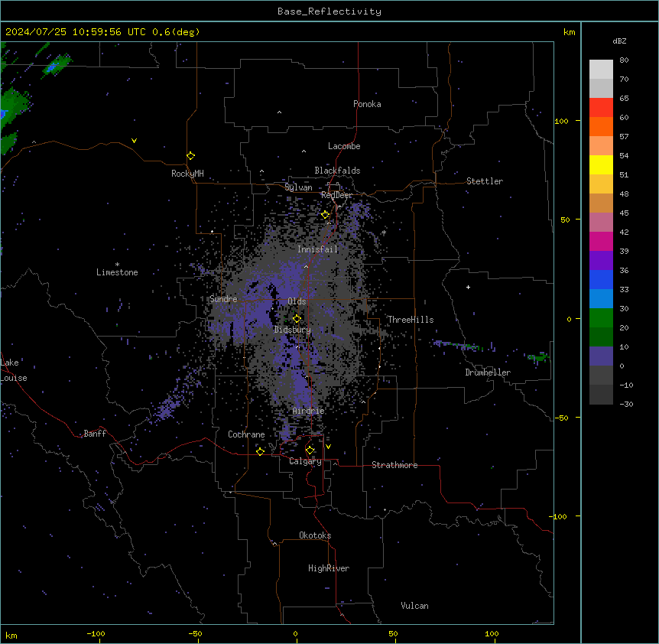Image resolution: width=659 pixels, height=644 pixels.
Task: Click the Cochrane town label
Action: pos(246,434)
